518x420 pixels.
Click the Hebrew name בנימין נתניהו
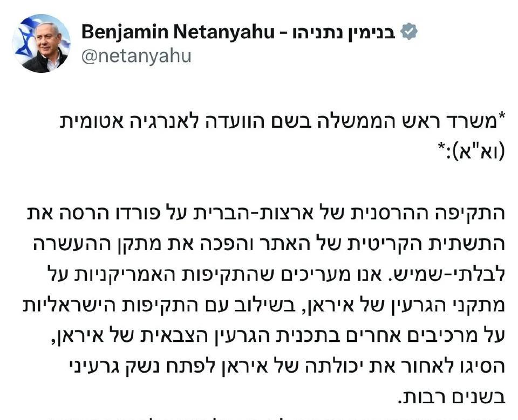344,32
